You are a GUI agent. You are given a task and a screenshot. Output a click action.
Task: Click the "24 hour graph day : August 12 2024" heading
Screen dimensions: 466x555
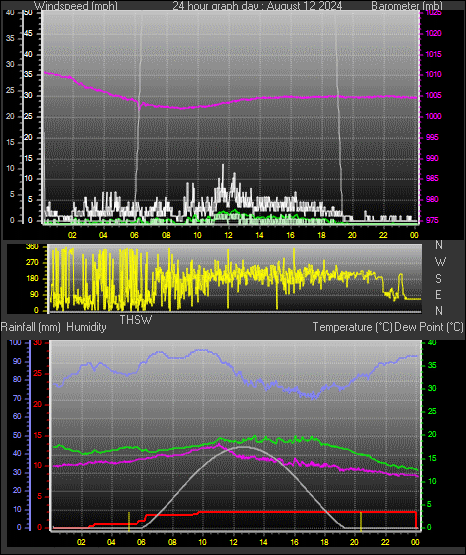click(257, 5)
